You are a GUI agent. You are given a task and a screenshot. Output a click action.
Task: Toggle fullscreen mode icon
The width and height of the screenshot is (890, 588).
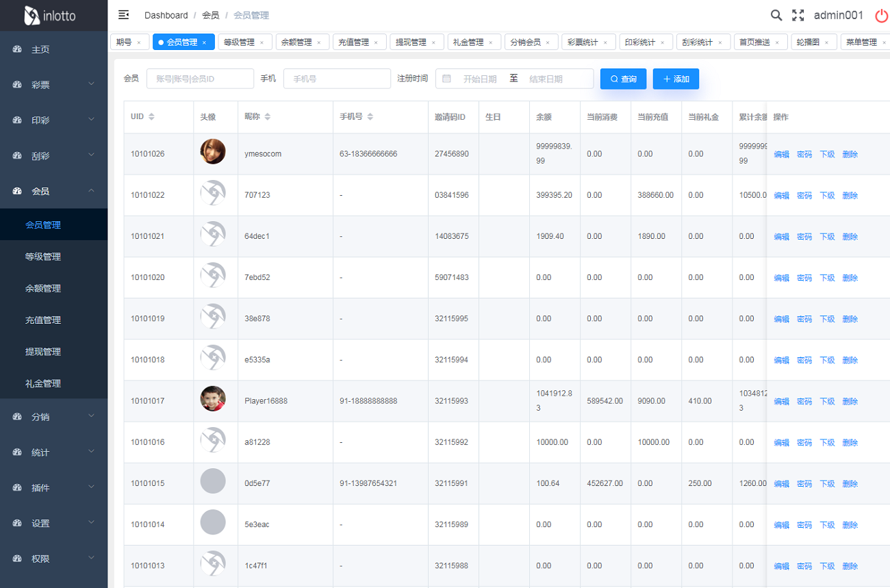click(x=798, y=15)
